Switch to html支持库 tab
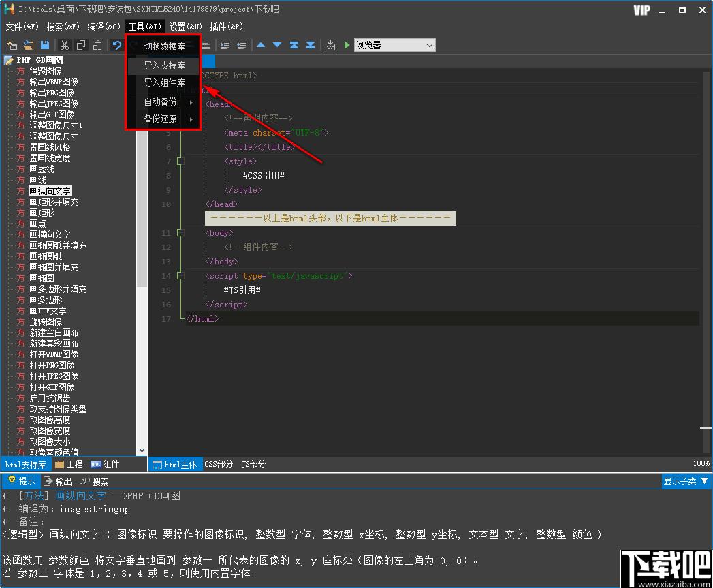The image size is (713, 588). pyautogui.click(x=25, y=465)
